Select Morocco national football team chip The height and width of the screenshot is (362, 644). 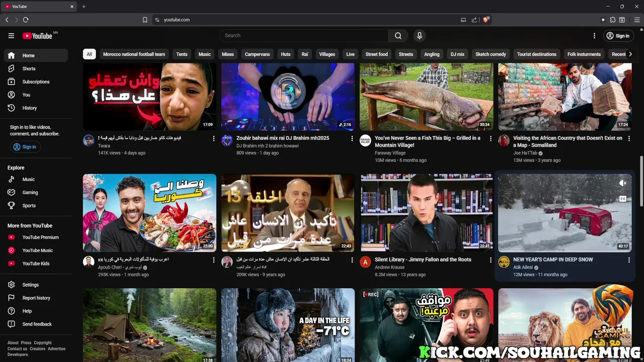click(134, 54)
